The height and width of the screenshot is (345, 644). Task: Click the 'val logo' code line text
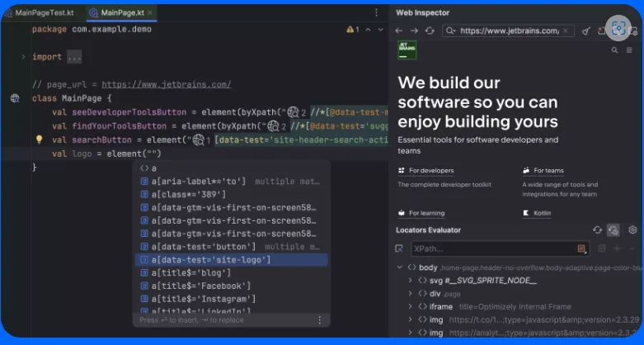pyautogui.click(x=106, y=154)
